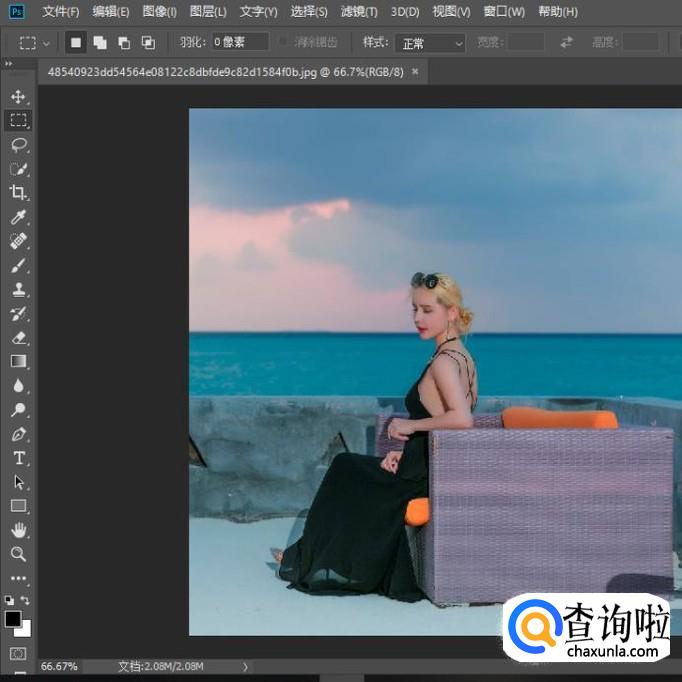The width and height of the screenshot is (682, 682).
Task: Select the Lasso tool
Action: (x=18, y=145)
